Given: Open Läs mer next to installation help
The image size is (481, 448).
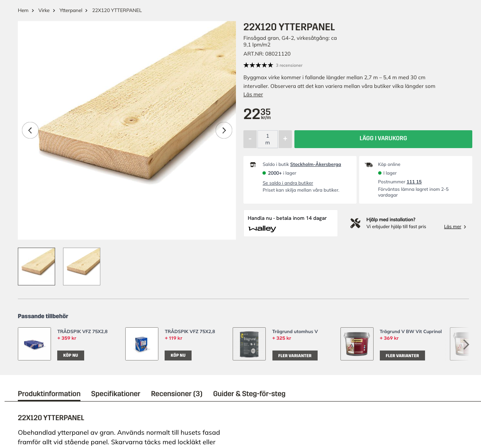Looking at the screenshot, I should pyautogui.click(x=452, y=226).
